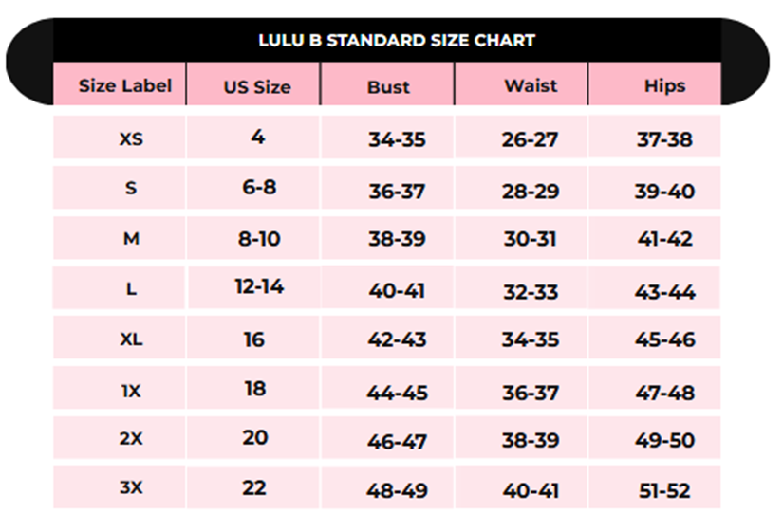
Task: Select the Size Label column header
Action: [x=125, y=85]
